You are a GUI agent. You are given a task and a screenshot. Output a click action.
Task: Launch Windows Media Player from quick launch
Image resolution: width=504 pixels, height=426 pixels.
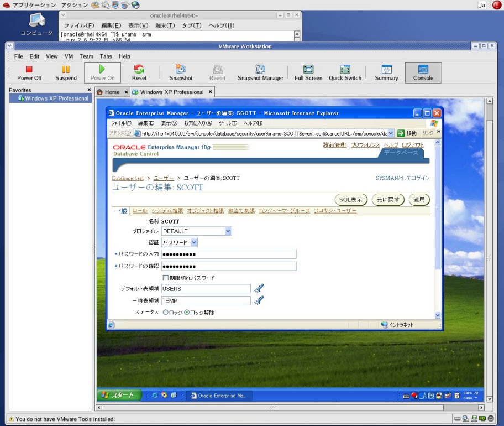point(164,396)
